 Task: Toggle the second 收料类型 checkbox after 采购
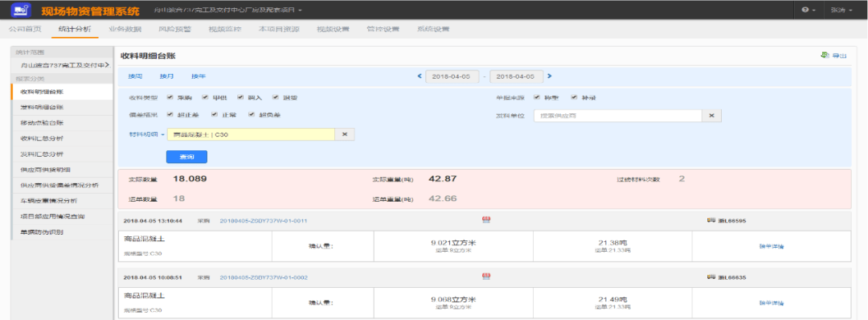206,97
